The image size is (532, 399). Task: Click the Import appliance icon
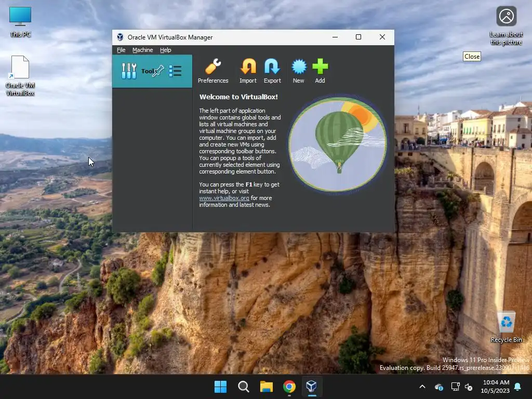248,71
